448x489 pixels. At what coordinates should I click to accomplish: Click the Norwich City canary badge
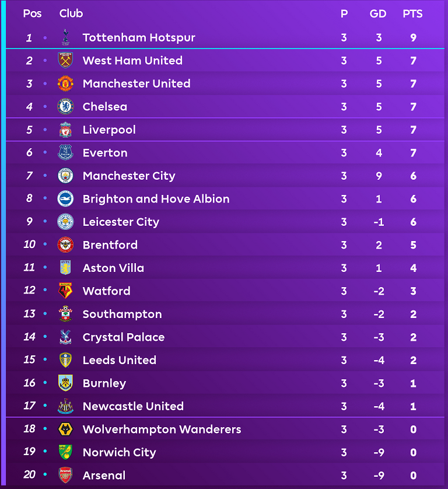point(65,452)
